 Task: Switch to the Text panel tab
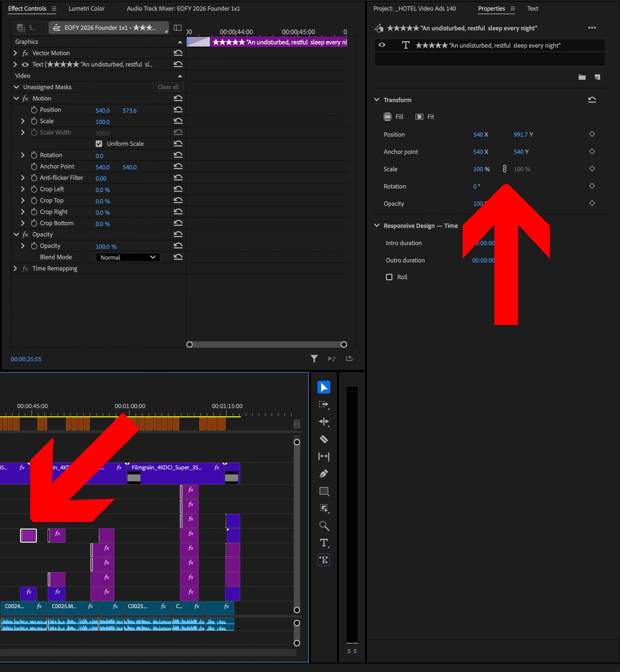(x=532, y=9)
